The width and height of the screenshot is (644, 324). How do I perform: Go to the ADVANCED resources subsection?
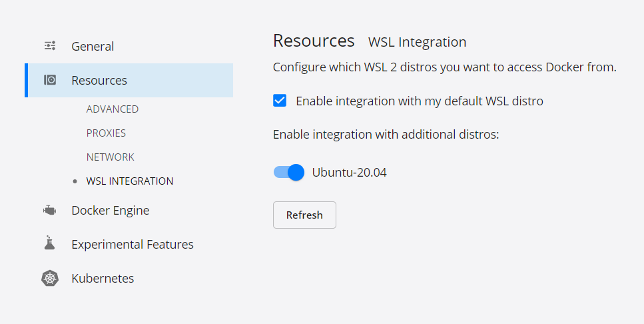click(112, 109)
